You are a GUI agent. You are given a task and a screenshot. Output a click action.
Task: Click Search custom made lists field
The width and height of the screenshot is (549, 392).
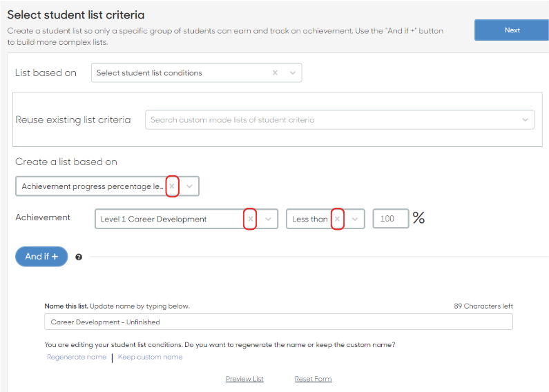point(340,119)
